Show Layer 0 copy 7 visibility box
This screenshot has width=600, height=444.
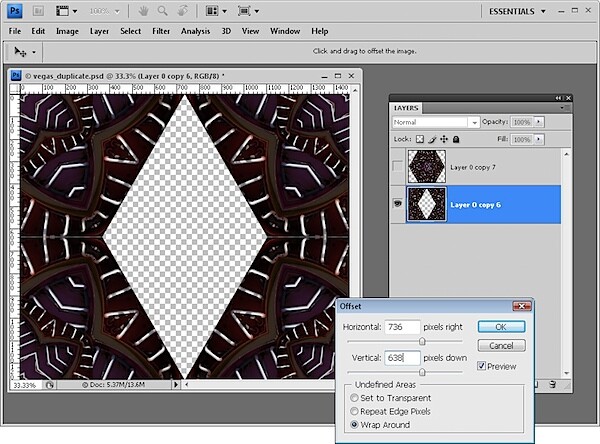tap(398, 166)
